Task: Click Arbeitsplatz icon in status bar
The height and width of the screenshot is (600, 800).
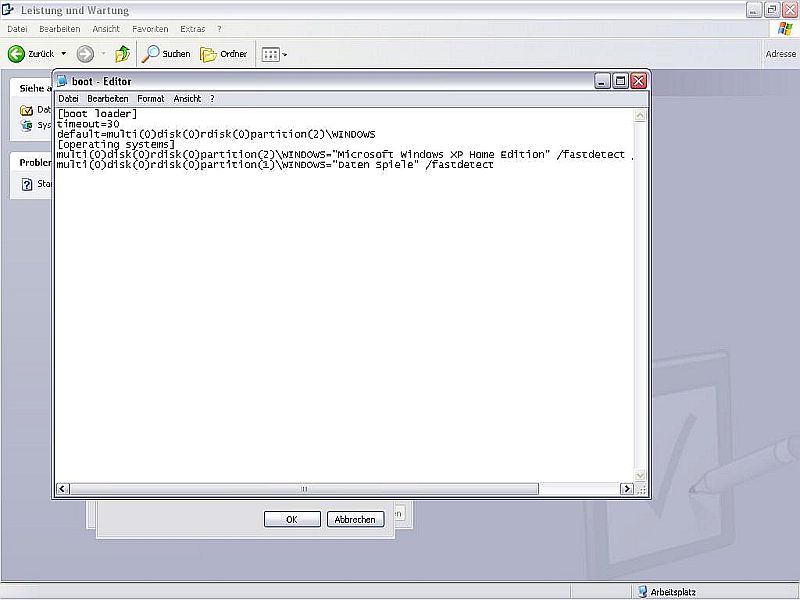Action: coord(642,592)
